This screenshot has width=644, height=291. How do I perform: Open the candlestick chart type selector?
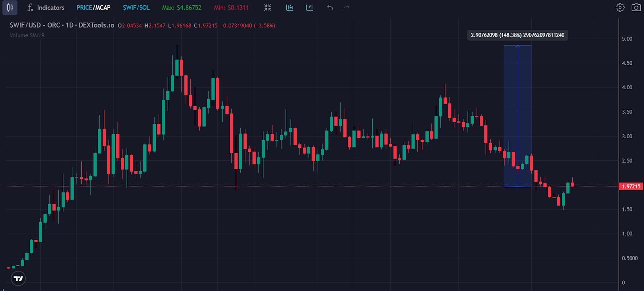coord(10,8)
